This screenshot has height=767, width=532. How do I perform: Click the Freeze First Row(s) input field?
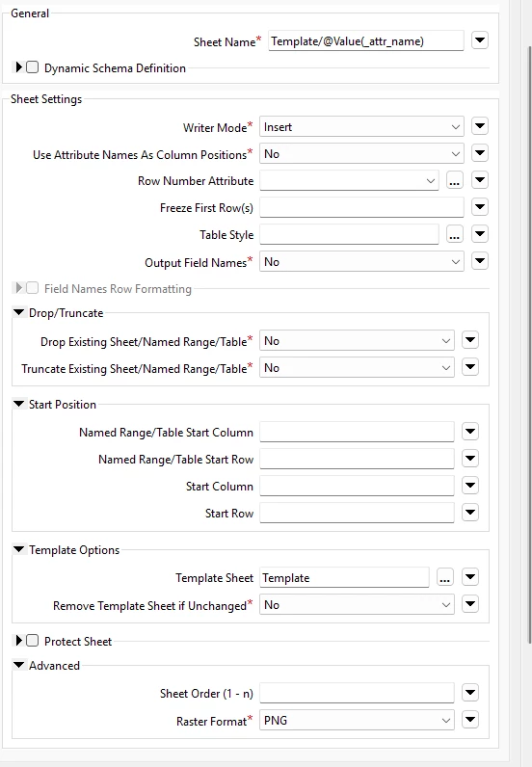[x=361, y=208]
